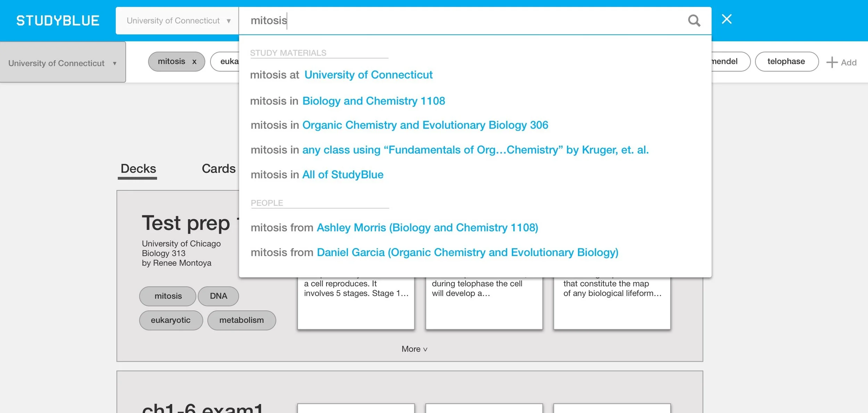
Task: Select mitosis at University of Connecticut suggestion
Action: click(341, 75)
